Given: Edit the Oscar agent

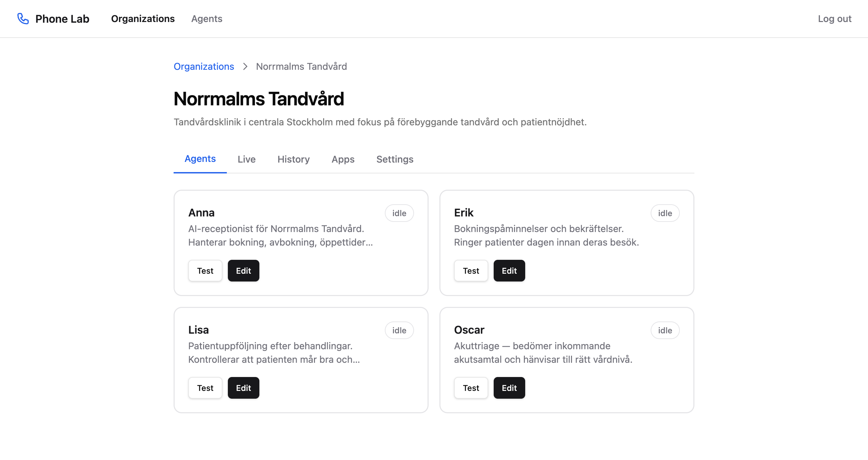Looking at the screenshot, I should click(509, 388).
